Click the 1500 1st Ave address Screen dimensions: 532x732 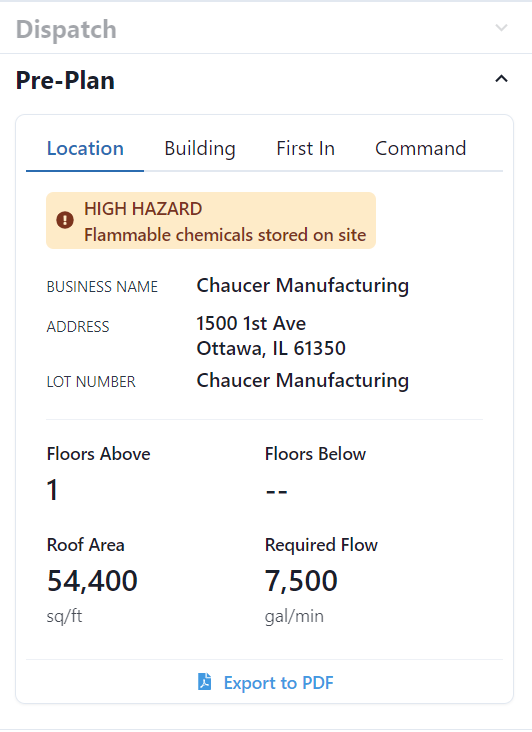(x=252, y=324)
